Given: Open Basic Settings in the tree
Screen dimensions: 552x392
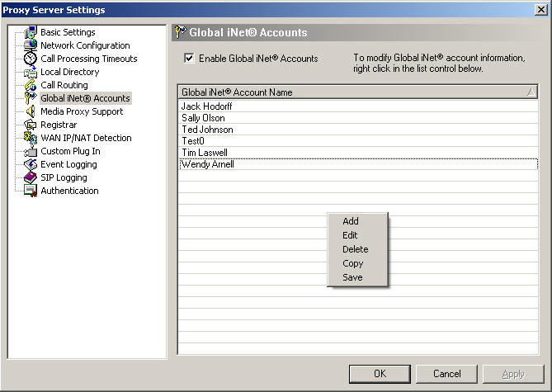Looking at the screenshot, I should (68, 32).
